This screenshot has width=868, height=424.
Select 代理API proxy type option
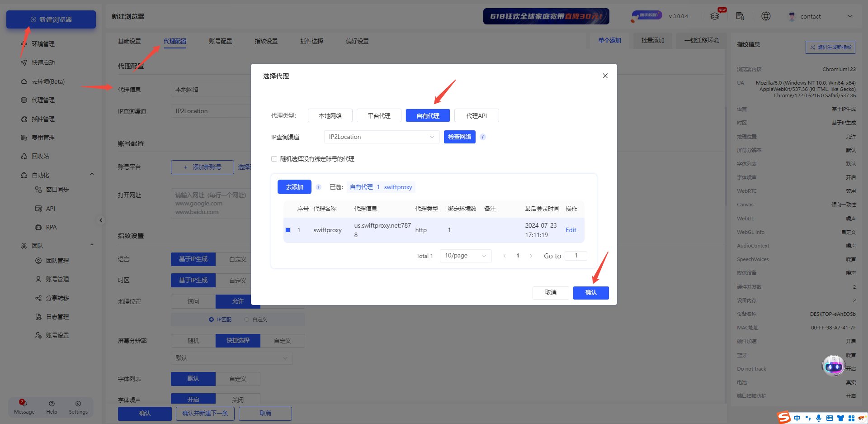point(476,116)
